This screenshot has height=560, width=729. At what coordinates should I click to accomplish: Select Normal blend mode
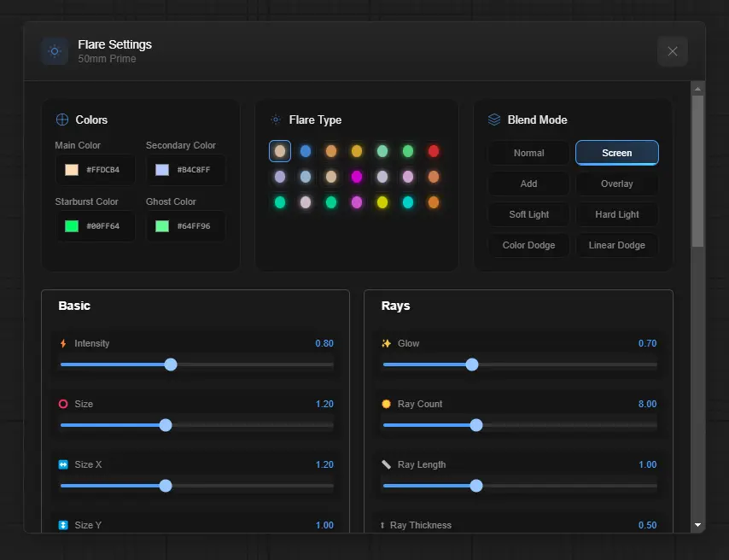(x=528, y=154)
